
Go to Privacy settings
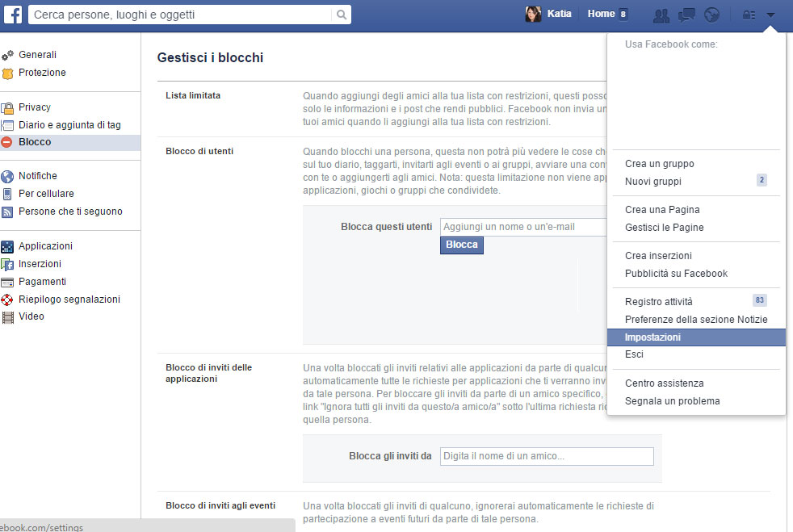(35, 107)
